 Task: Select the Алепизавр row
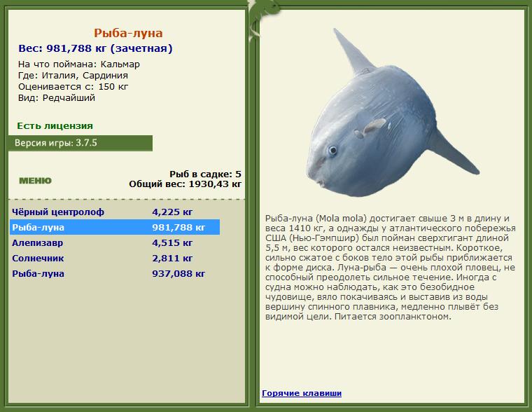pyautogui.click(x=115, y=243)
